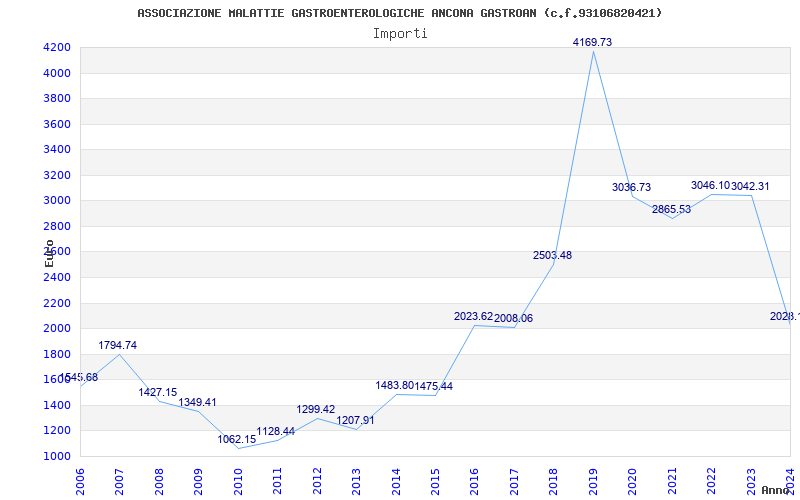Viewport: 800px width, 500px height.
Task: Select the Importi subtitle text
Action: (x=400, y=34)
